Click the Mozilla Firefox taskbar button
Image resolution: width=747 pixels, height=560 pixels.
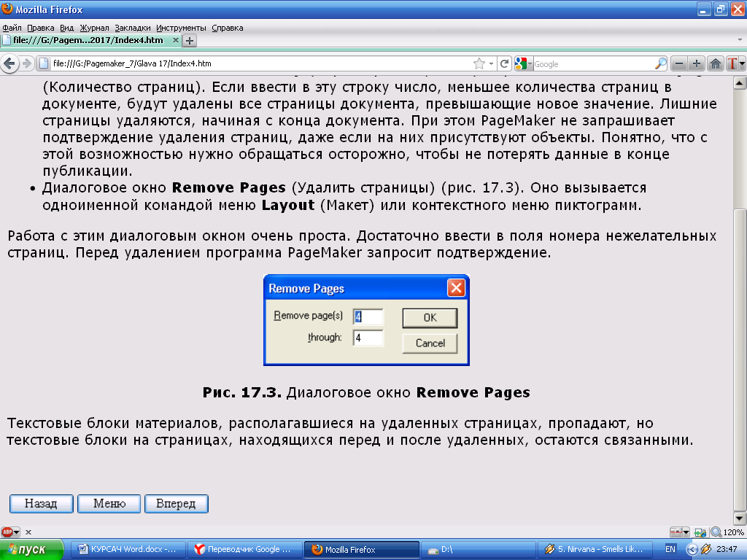(362, 550)
